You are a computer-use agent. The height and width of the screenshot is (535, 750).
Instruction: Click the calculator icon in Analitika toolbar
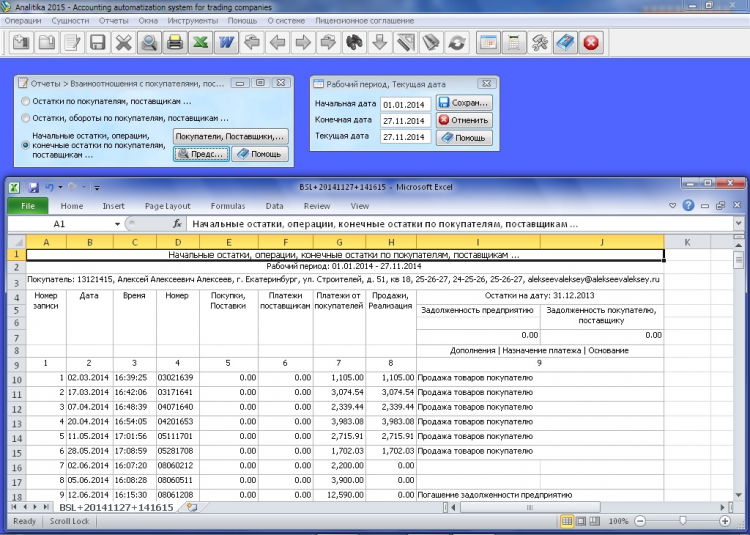(514, 43)
